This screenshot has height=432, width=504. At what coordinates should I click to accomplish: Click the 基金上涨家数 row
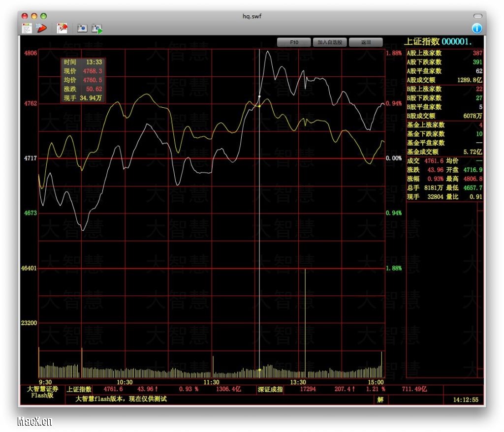(x=444, y=125)
